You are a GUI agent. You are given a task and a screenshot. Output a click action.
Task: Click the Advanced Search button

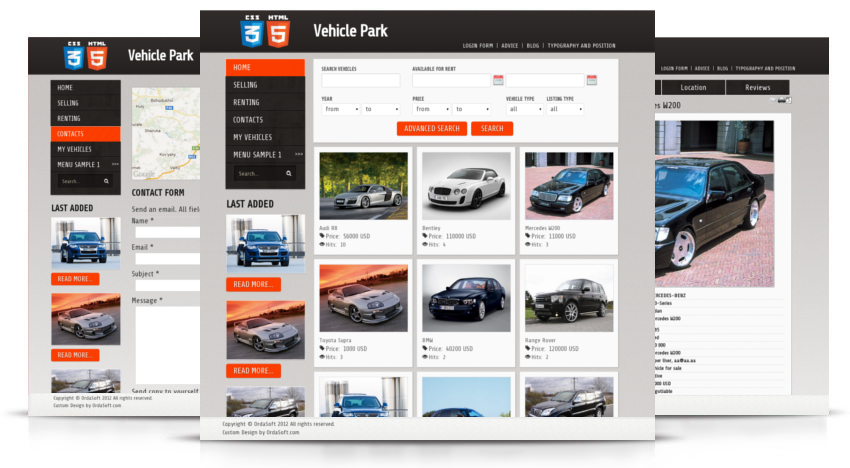[432, 129]
